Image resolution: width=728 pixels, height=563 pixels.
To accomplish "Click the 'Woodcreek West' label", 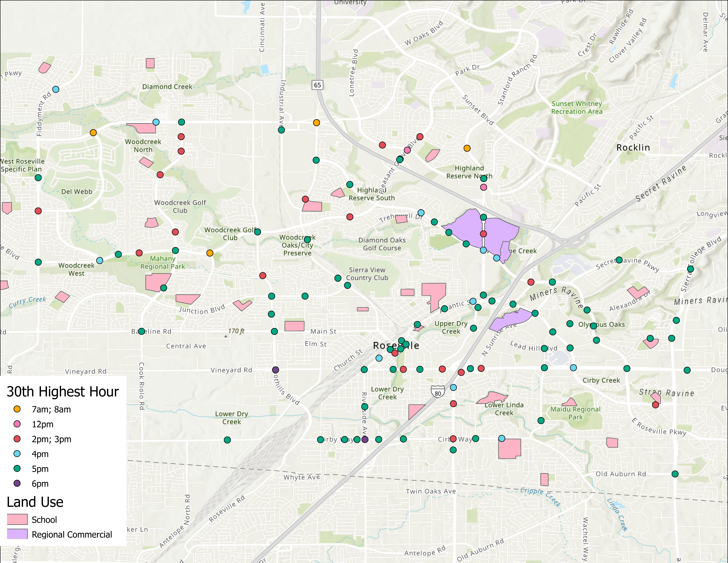I will [x=76, y=269].
